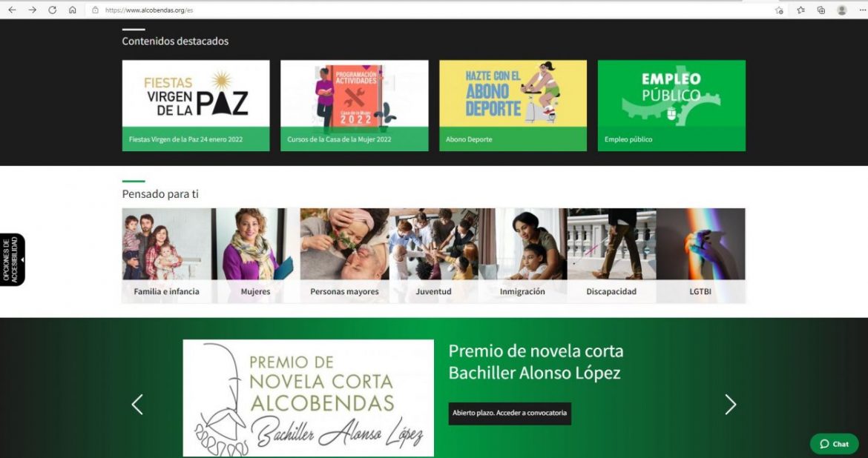Show next carousel slide arrow

tap(731, 405)
